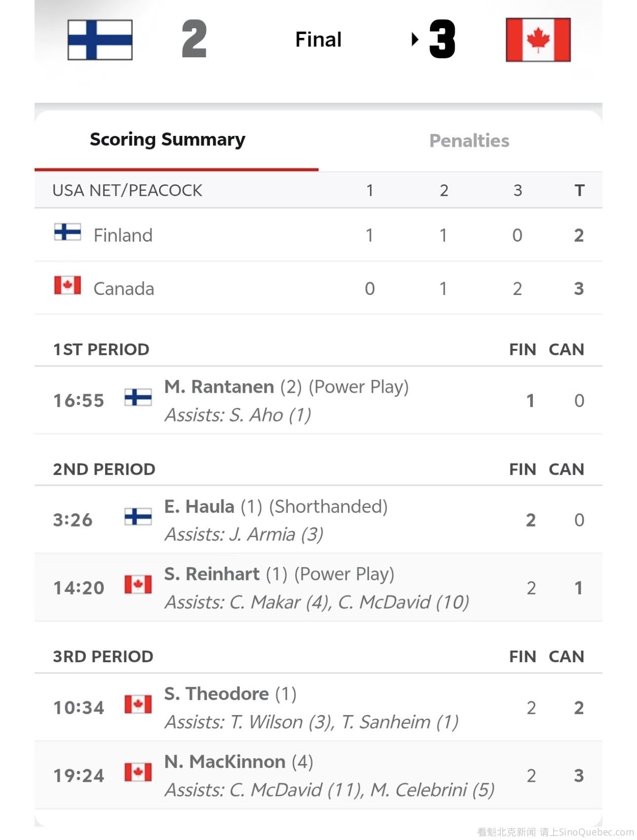Switch to the Penalties tab
Screen dimensions: 637x840
469,141
